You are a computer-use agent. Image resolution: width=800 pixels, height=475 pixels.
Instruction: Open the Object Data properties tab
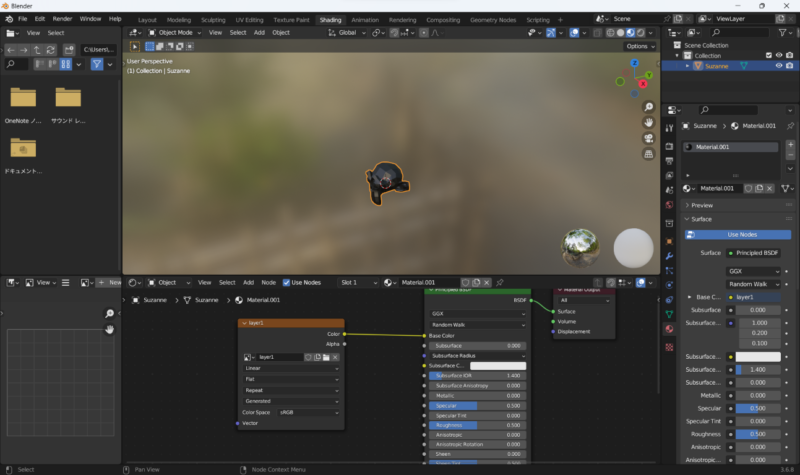point(669,314)
